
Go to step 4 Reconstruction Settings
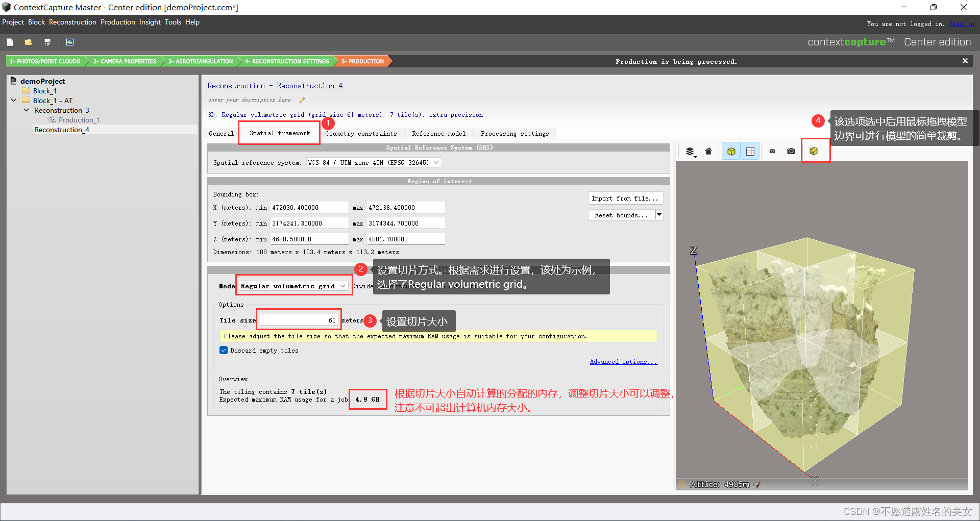point(287,61)
